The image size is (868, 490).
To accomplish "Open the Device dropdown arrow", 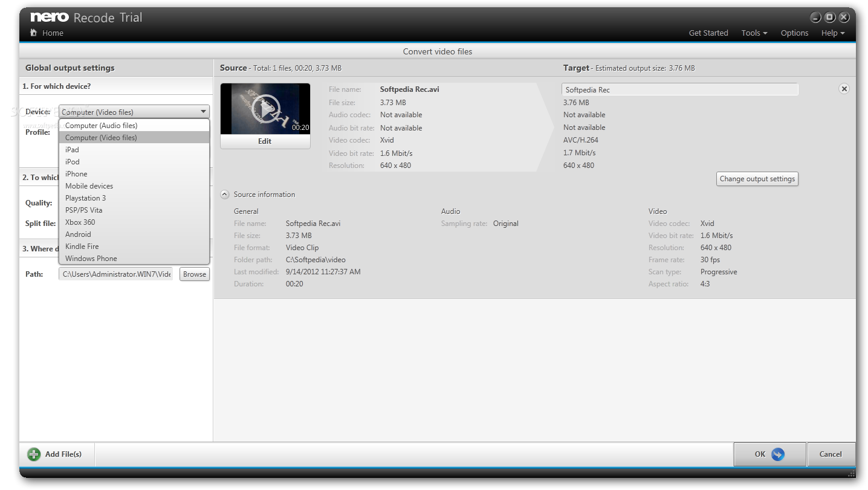I will (x=202, y=112).
